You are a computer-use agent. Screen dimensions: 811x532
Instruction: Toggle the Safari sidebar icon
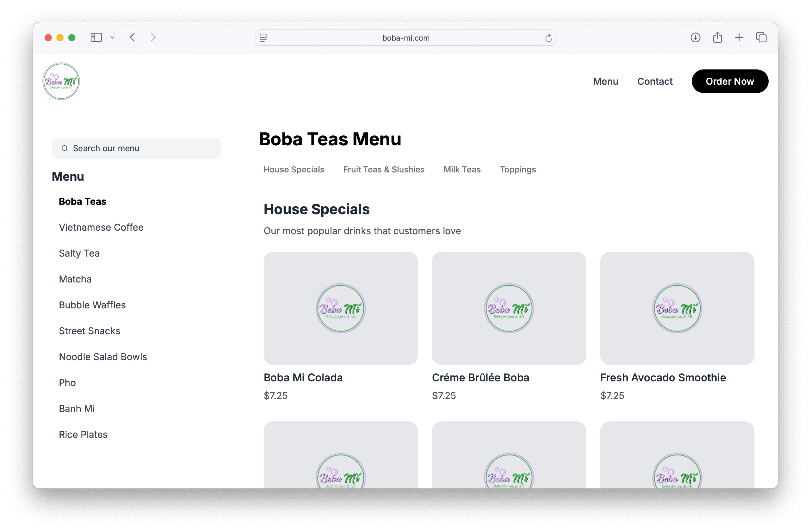pos(96,37)
